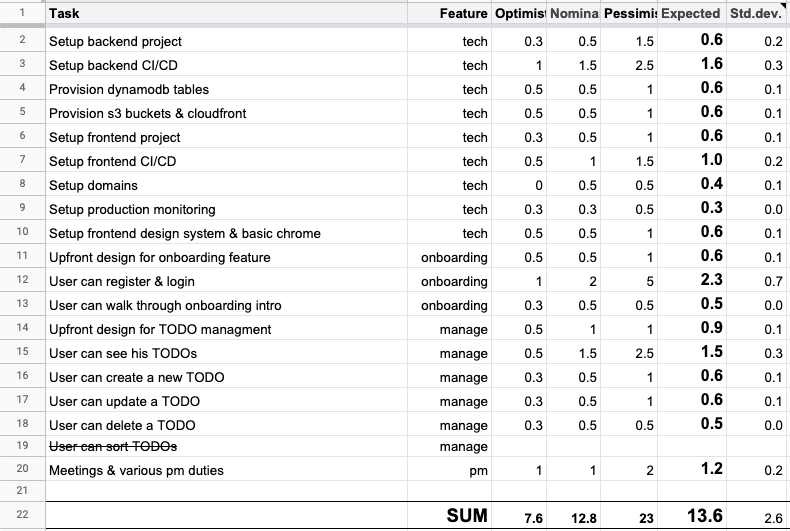Viewport: 790px width, 531px height.
Task: Select Expected 1.5 for see his TODOs
Action: [692, 353]
